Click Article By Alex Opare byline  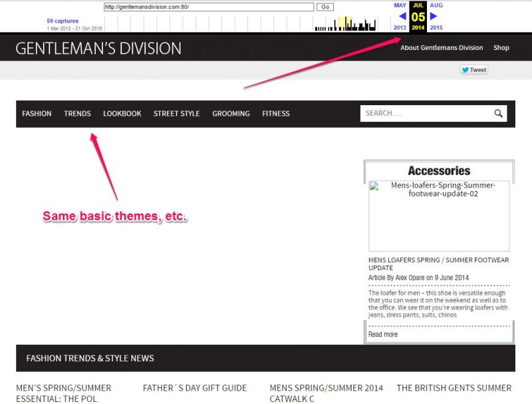(x=418, y=278)
